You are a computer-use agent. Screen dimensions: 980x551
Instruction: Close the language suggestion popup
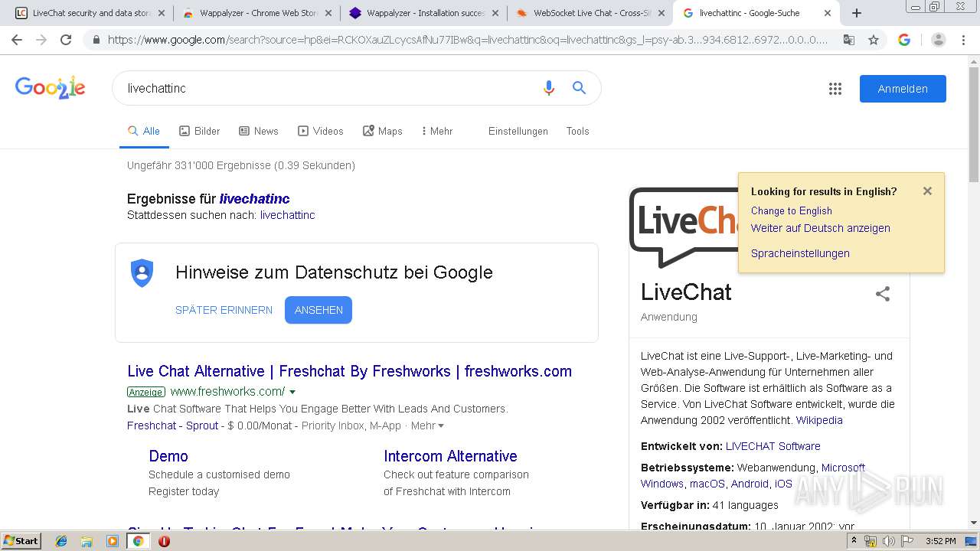(927, 191)
